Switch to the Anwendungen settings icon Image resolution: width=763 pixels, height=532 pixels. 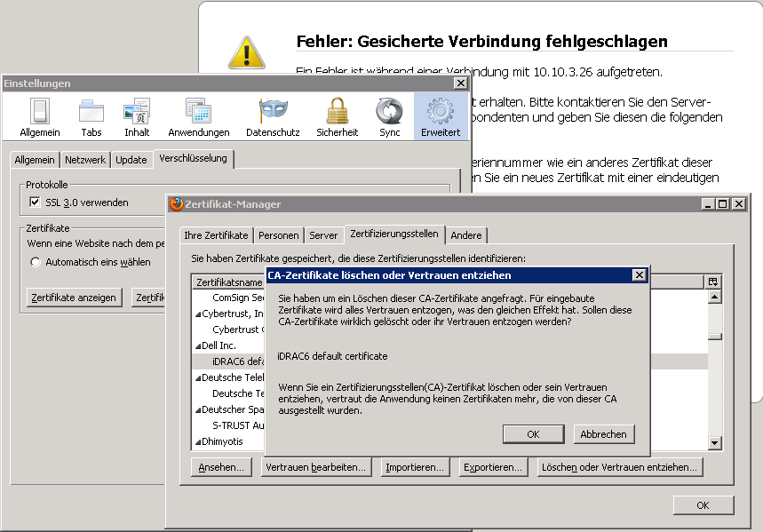[x=198, y=111]
